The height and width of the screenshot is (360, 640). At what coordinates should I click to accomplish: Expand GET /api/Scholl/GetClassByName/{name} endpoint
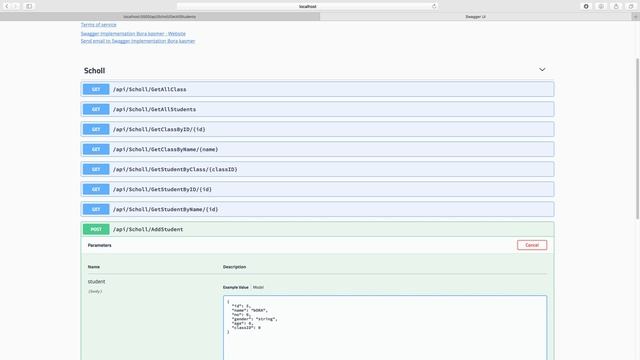[317, 149]
